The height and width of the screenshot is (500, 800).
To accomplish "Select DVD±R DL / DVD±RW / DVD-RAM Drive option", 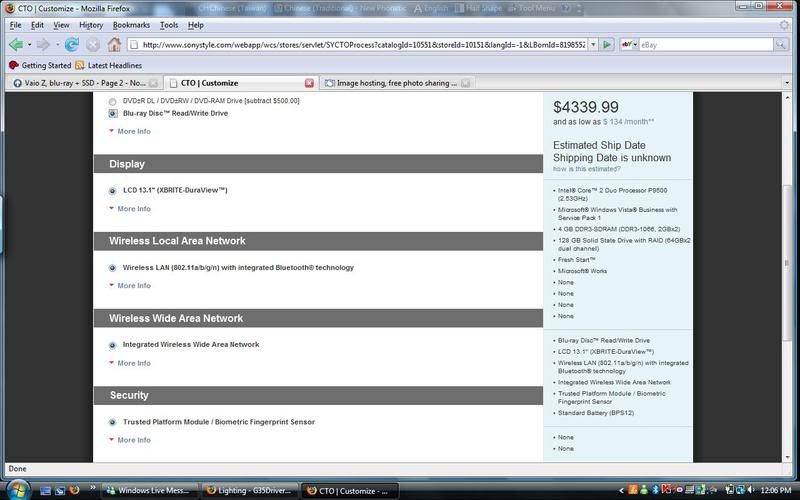I will 112,101.
